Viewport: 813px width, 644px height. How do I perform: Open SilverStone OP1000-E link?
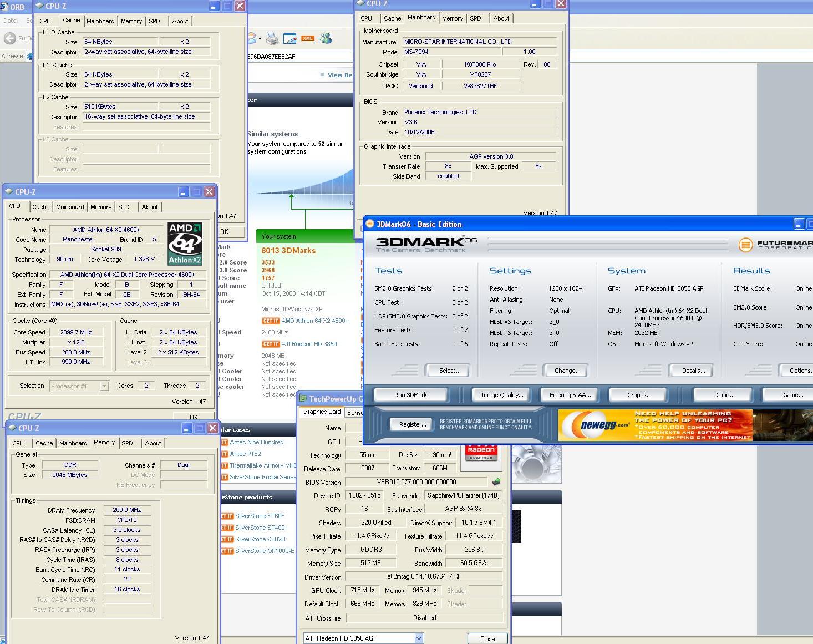265,551
